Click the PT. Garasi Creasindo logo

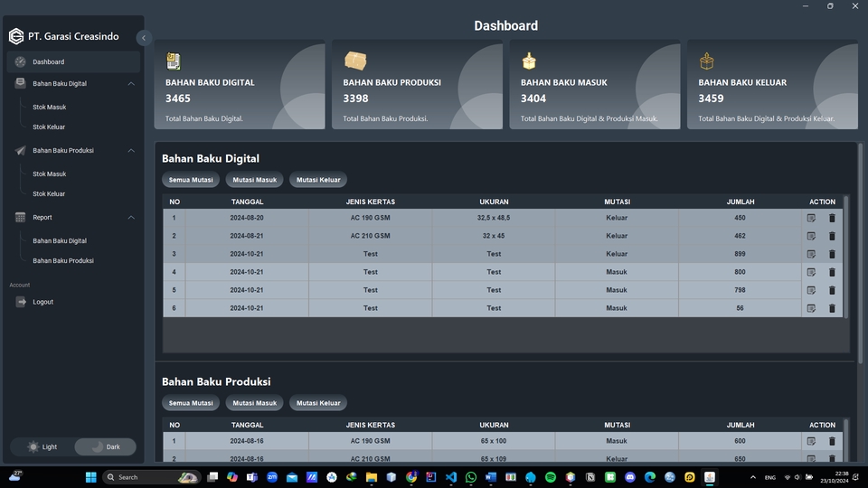(16, 36)
